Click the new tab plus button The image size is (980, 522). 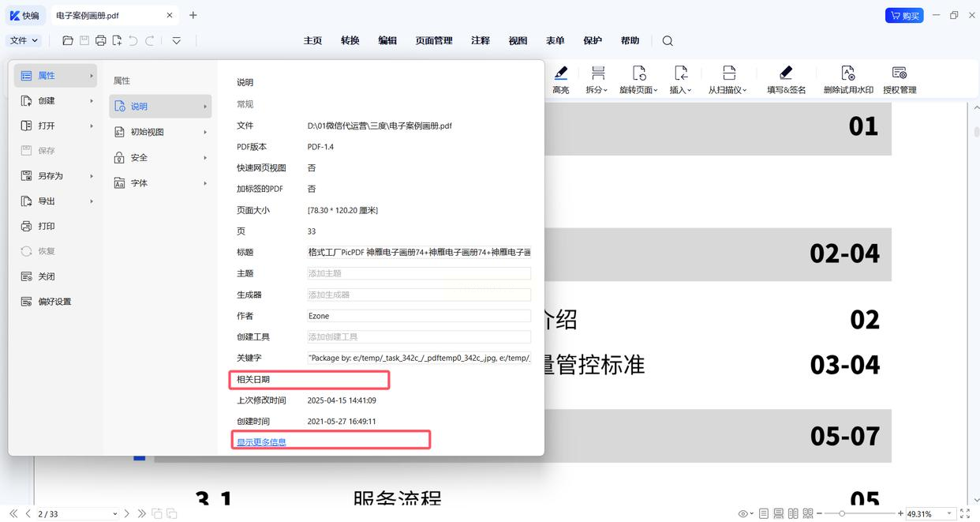pyautogui.click(x=193, y=15)
